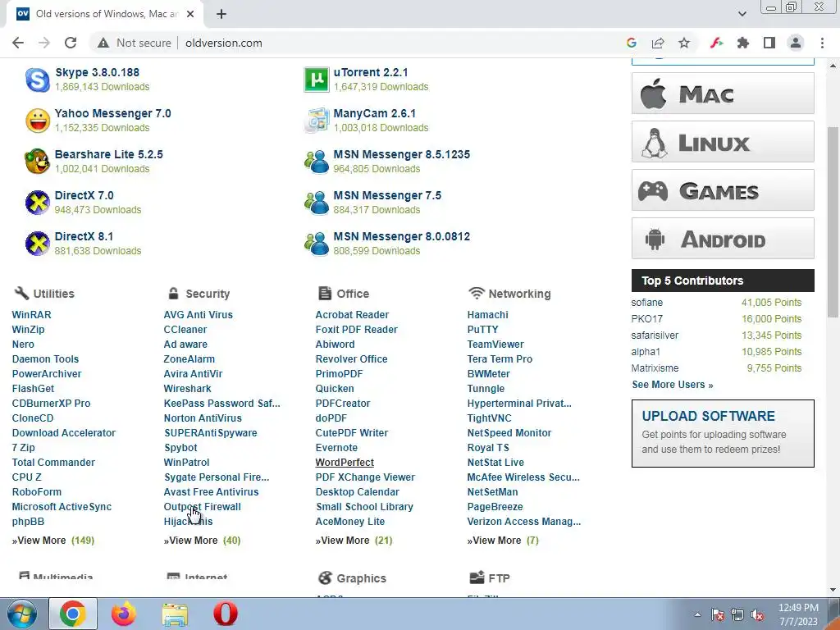Open Opera from the taskbar

pos(226,614)
